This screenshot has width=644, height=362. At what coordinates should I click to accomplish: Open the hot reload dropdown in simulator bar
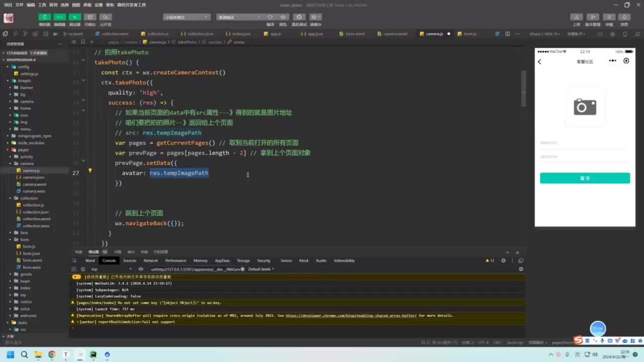(577, 34)
